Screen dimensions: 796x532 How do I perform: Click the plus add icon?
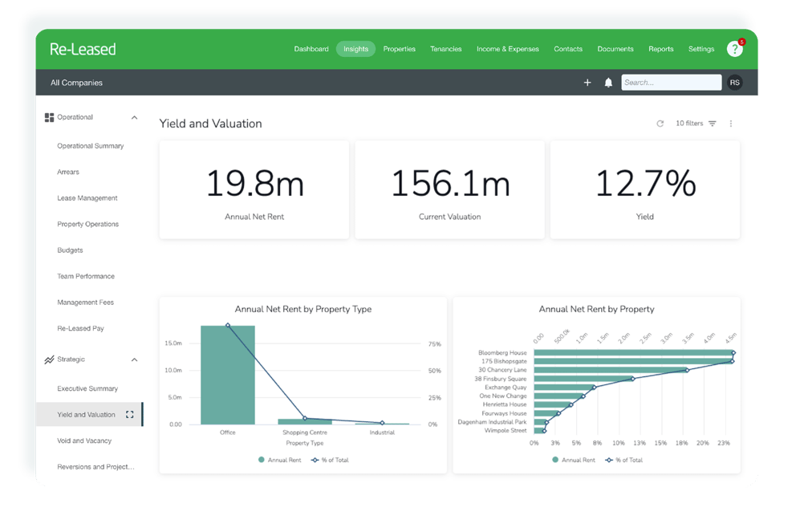587,83
